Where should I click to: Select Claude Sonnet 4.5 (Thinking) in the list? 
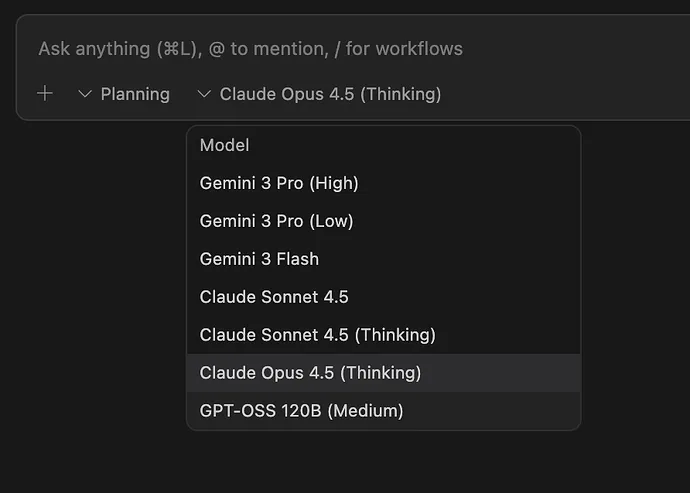317,335
